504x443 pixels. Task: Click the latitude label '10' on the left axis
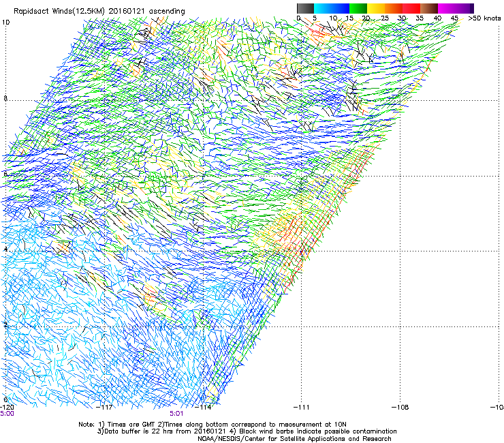coord(5,22)
